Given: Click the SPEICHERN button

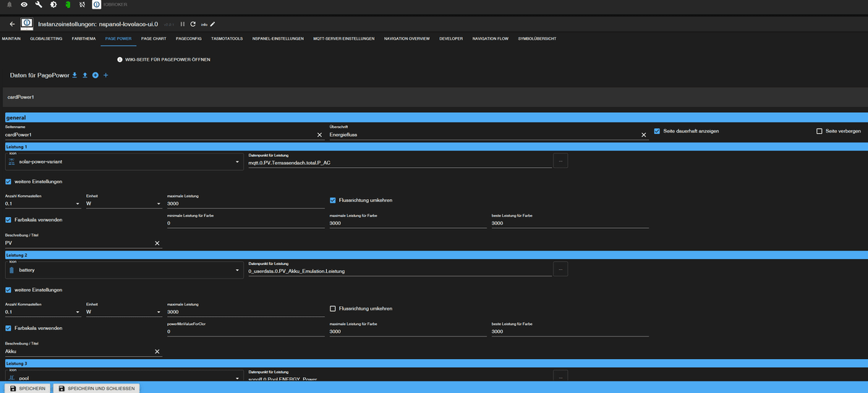Looking at the screenshot, I should tap(28, 388).
